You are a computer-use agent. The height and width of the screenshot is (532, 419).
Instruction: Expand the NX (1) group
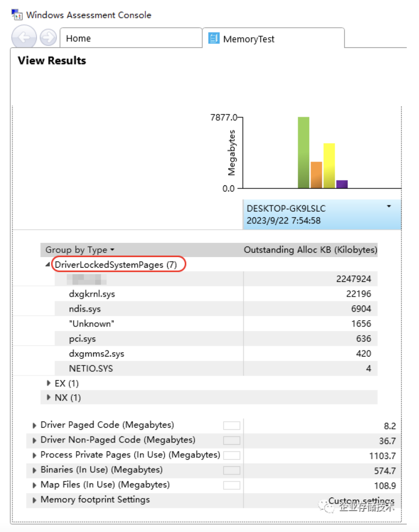pyautogui.click(x=49, y=397)
